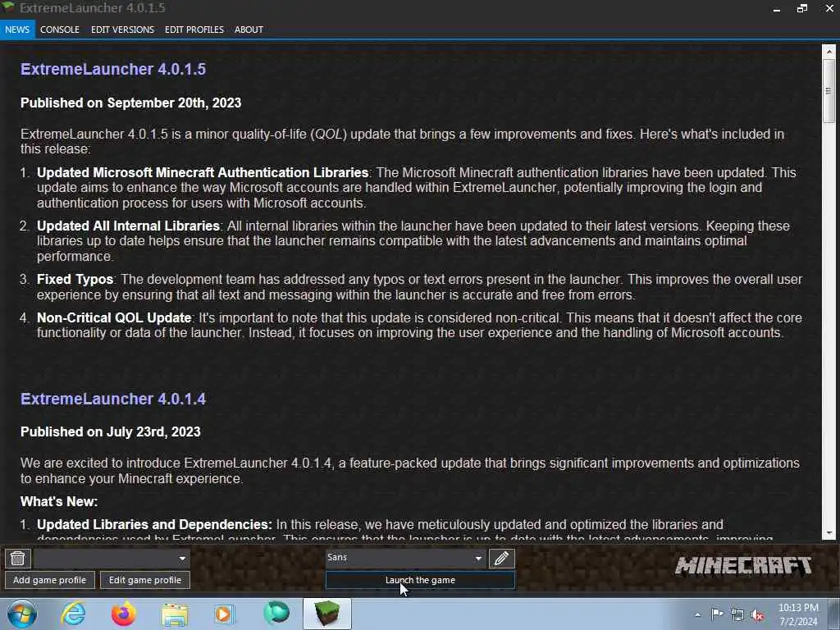
Task: Click 'Updated Microsoft Minecraft Authentication Libraries' text
Action: [203, 172]
